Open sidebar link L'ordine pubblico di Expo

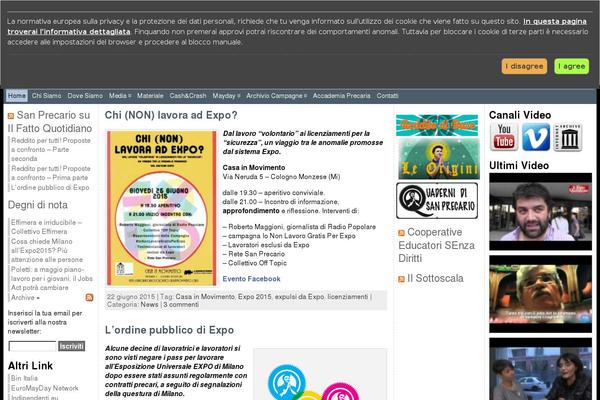click(50, 188)
